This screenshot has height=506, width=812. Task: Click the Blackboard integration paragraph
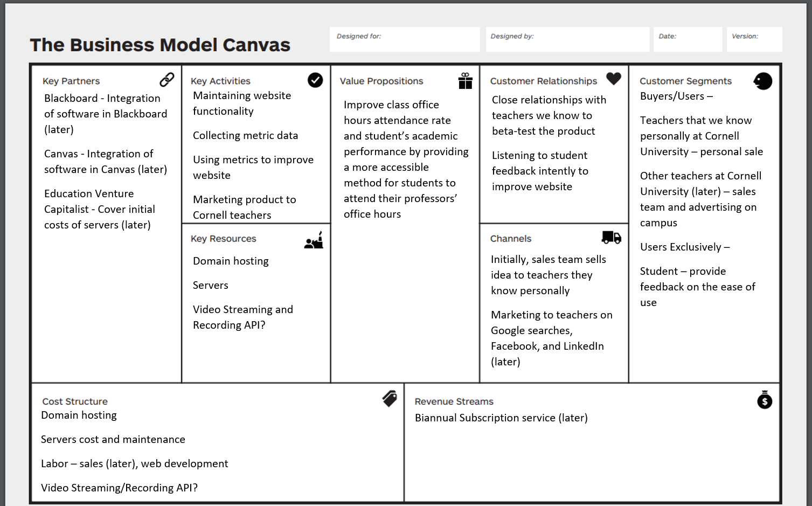pos(106,114)
